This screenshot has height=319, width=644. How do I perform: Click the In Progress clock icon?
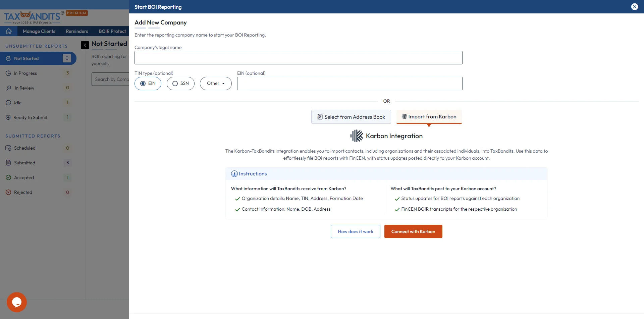(x=8, y=73)
